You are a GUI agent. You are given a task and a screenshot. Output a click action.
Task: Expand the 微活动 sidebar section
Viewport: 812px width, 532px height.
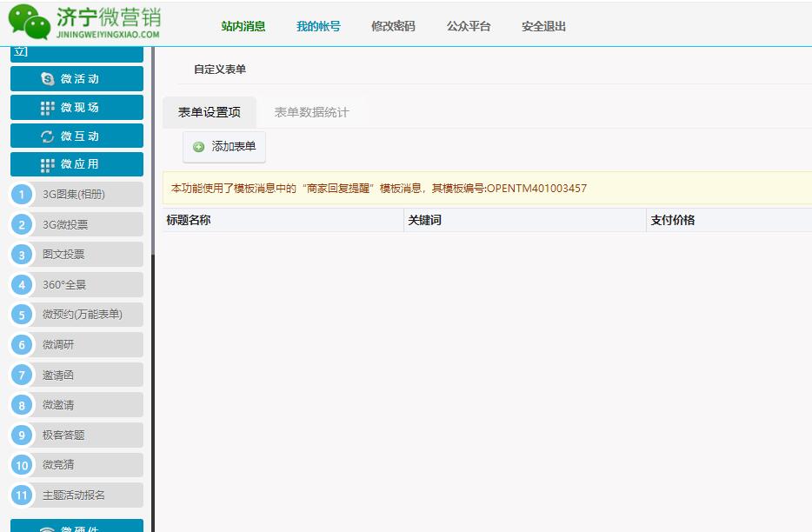[x=77, y=79]
